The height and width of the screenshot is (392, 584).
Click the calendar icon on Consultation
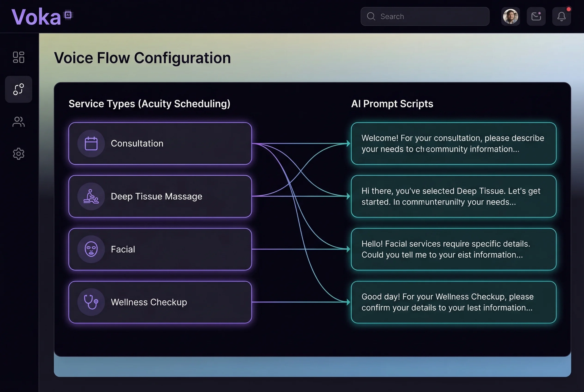91,144
